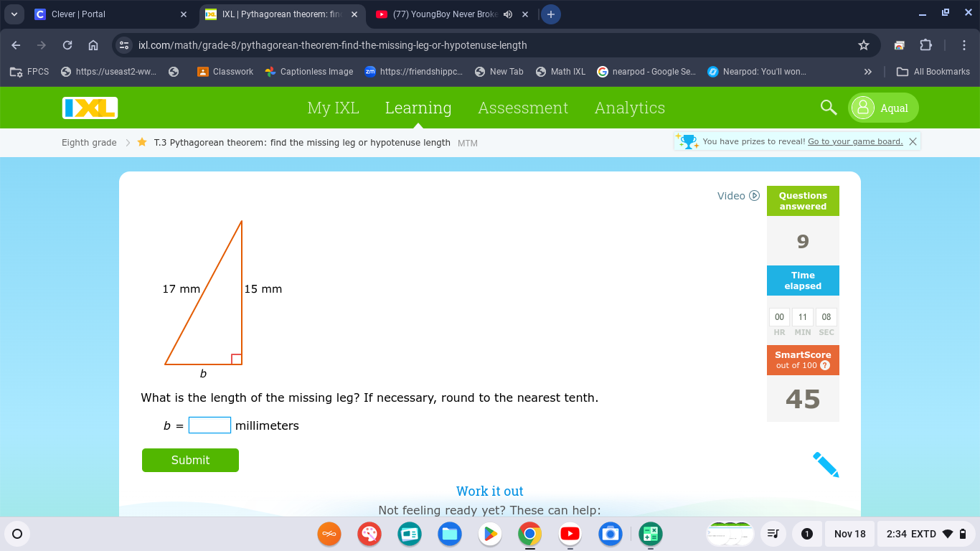Screen dimensions: 980x551
Task: Open the Nov 18 calendar date
Action: 850,534
